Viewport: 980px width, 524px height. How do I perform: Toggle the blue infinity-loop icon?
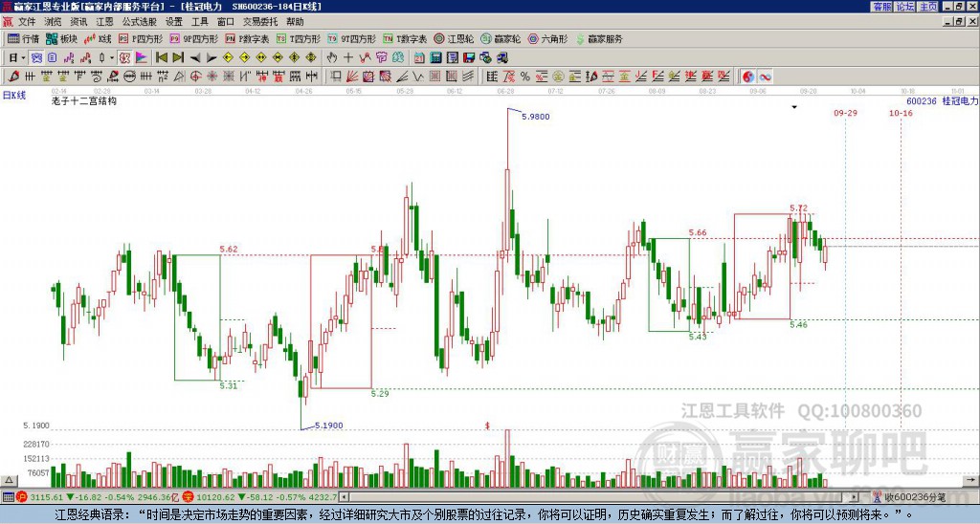pos(765,76)
